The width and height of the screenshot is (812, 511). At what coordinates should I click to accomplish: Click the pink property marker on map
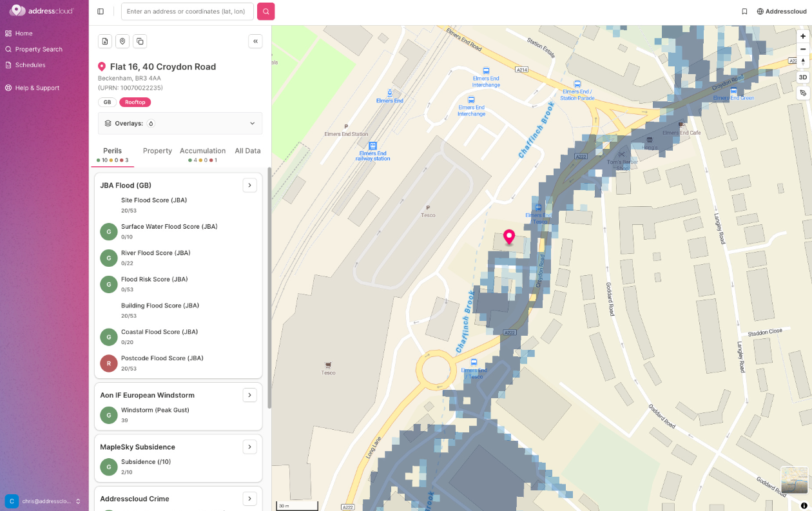(x=509, y=237)
